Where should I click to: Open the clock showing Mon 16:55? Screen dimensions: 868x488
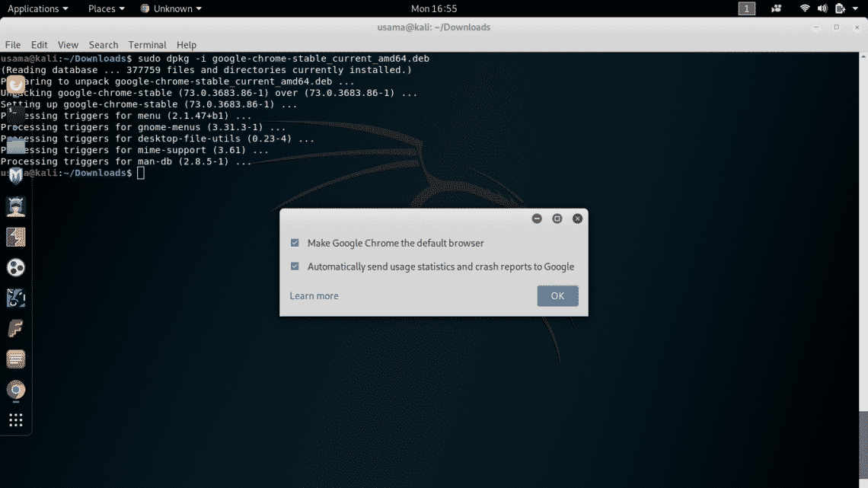pos(434,8)
